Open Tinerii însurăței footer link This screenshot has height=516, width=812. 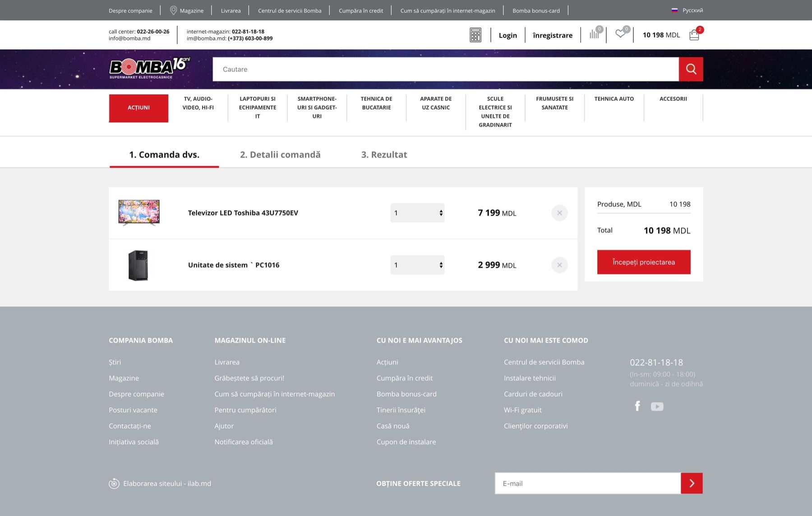[x=401, y=410]
